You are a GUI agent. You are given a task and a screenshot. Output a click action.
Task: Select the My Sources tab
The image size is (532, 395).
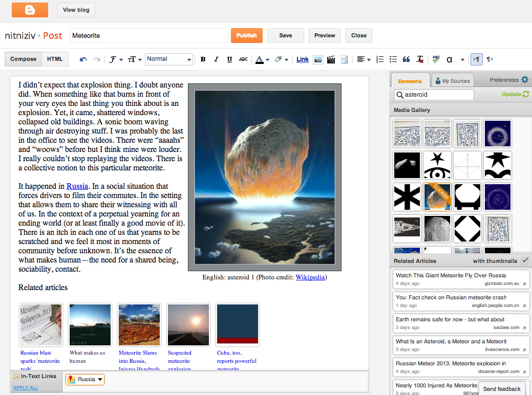click(453, 81)
